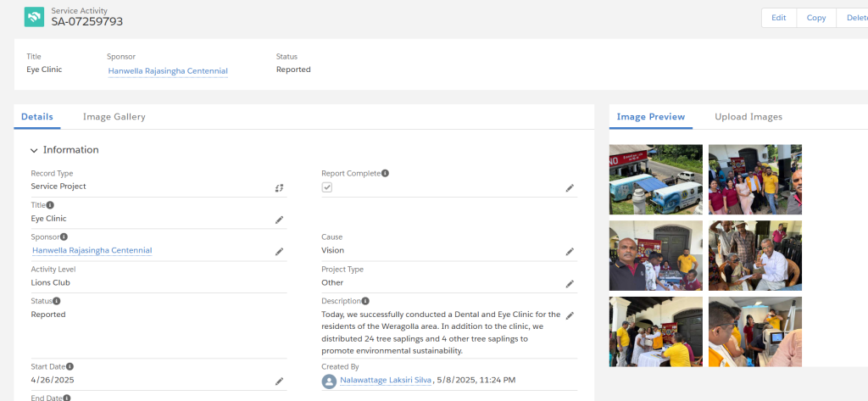
Task: Open thumbnail of registration table under archway
Action: 656,331
